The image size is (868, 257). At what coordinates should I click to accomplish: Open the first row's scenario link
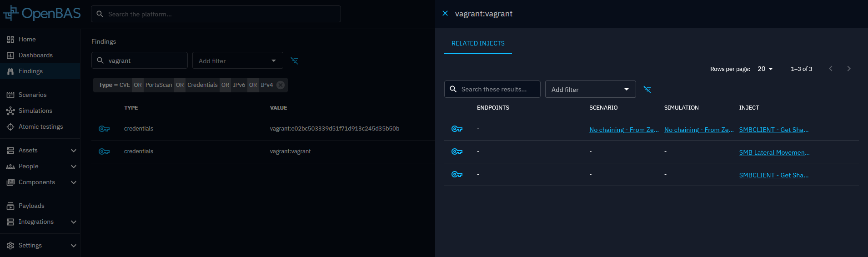[x=623, y=130]
